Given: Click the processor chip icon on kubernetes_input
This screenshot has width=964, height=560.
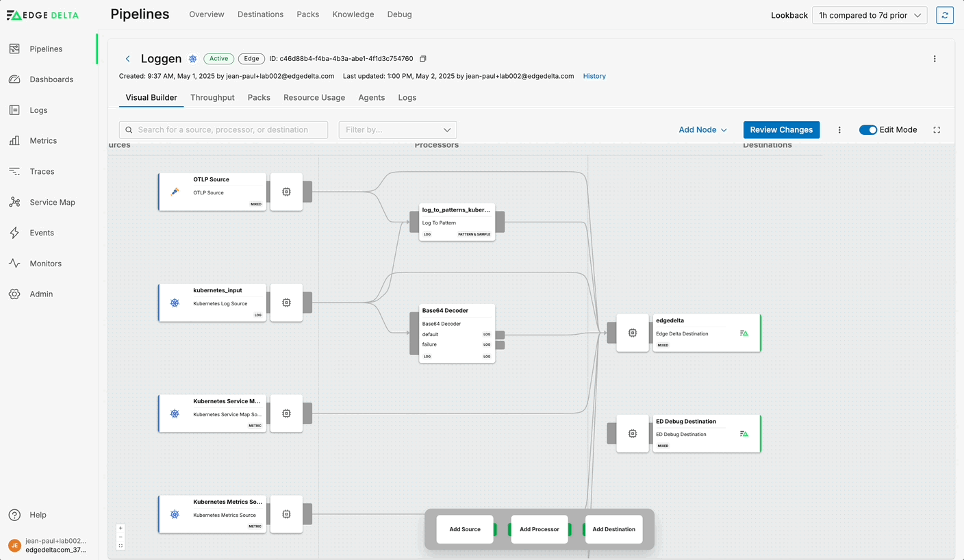Looking at the screenshot, I should (286, 303).
